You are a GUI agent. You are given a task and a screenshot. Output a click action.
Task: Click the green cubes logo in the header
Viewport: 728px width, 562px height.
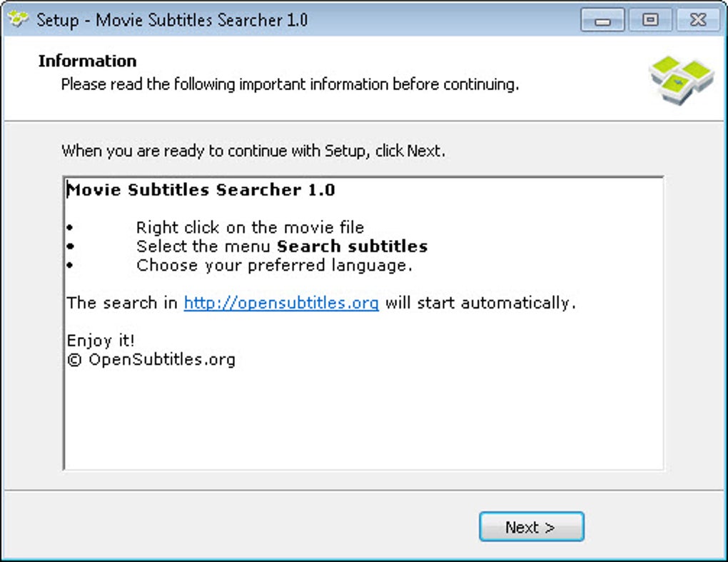click(x=680, y=77)
